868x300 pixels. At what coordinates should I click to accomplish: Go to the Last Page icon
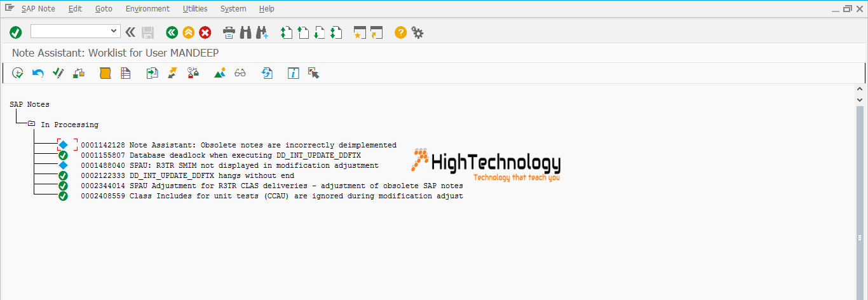coord(336,32)
